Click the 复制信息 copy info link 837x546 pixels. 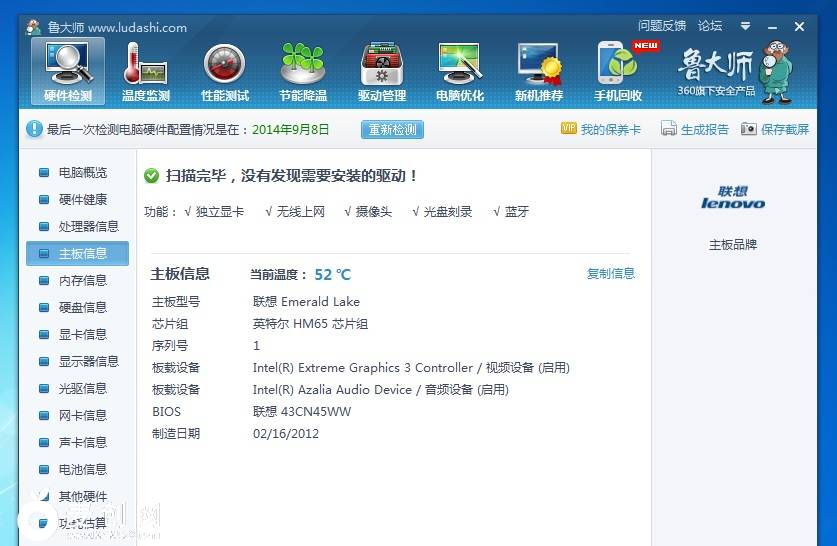(610, 273)
